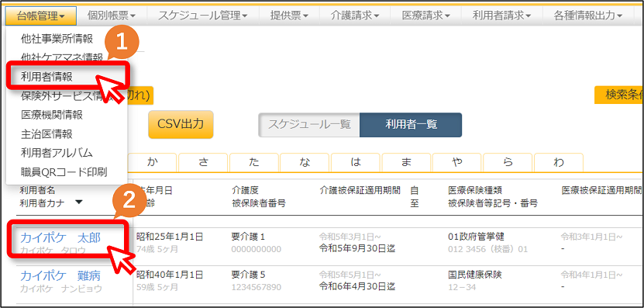Viewport: 644px width, 308px height.
Task: Expand the 提供票 menu
Action: tap(290, 16)
